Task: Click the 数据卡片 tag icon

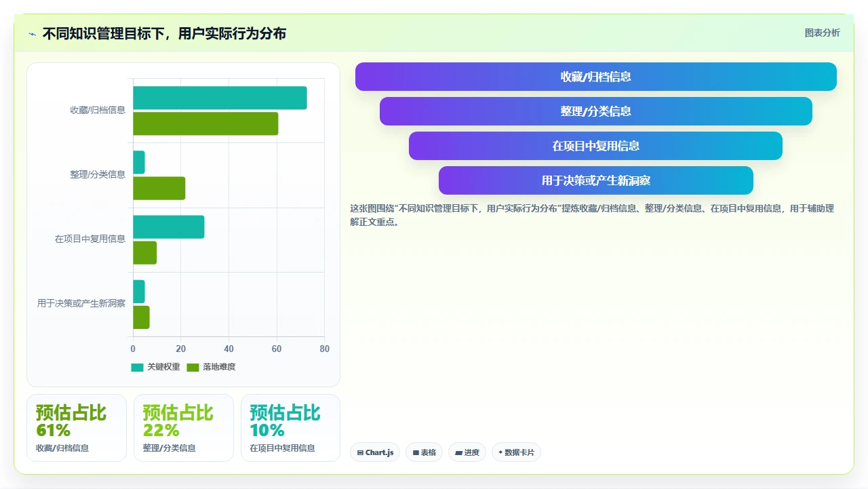Action: [500, 452]
